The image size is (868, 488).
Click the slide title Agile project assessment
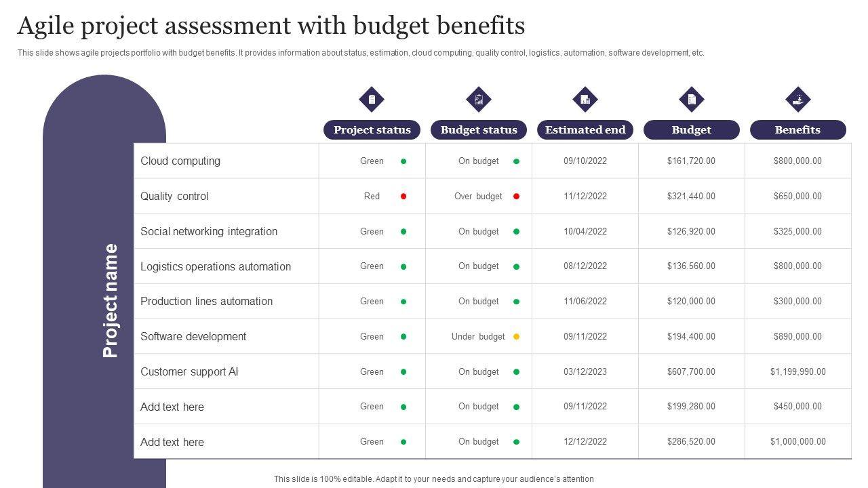tap(271, 26)
